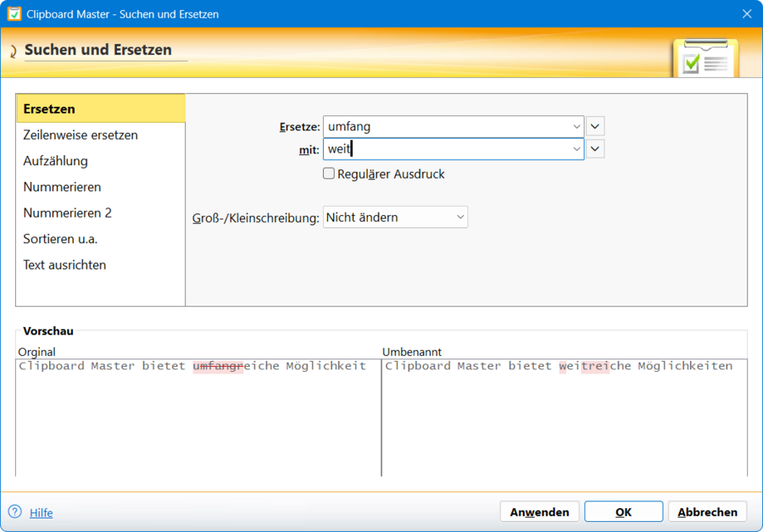Open the Ersetze combo box history arrow
This screenshot has height=532, width=763.
[x=576, y=126]
